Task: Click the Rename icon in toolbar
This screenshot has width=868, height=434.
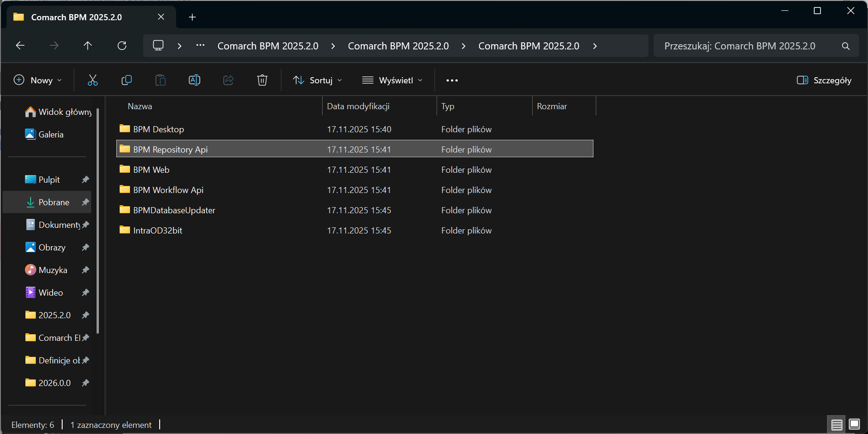Action: click(195, 80)
